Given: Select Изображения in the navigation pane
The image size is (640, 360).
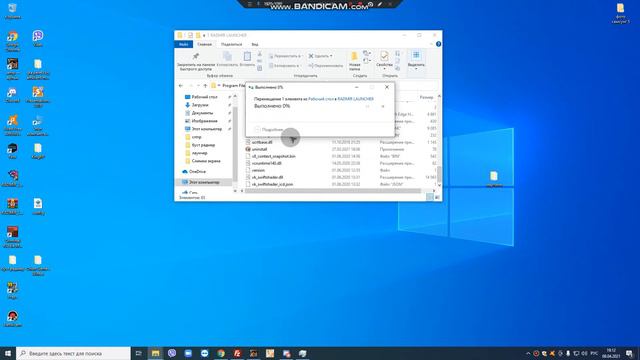Looking at the screenshot, I should point(204,121).
